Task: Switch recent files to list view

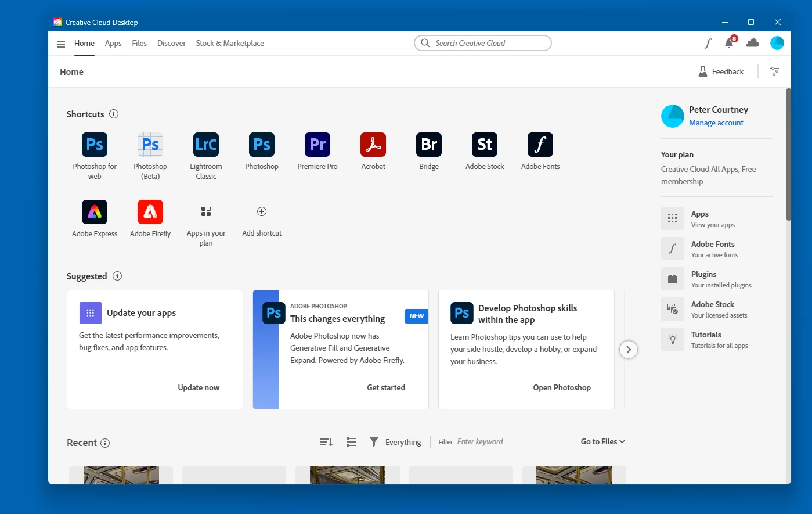Action: tap(351, 442)
